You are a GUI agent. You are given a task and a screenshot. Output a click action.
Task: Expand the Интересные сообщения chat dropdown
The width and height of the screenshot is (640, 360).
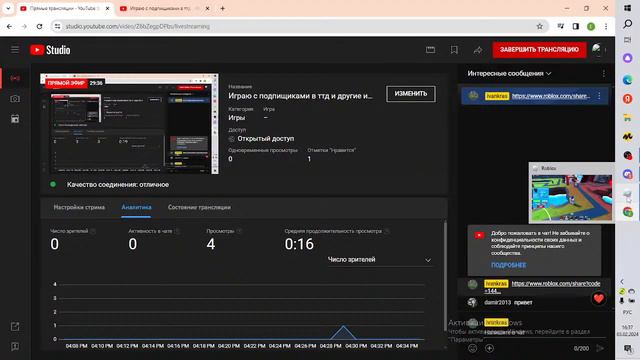point(509,73)
